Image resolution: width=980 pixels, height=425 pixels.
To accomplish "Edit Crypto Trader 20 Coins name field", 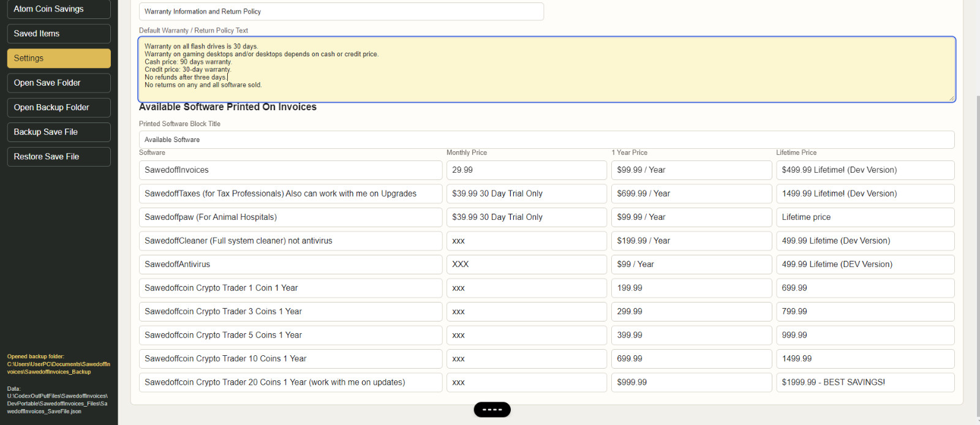I will [x=290, y=382].
